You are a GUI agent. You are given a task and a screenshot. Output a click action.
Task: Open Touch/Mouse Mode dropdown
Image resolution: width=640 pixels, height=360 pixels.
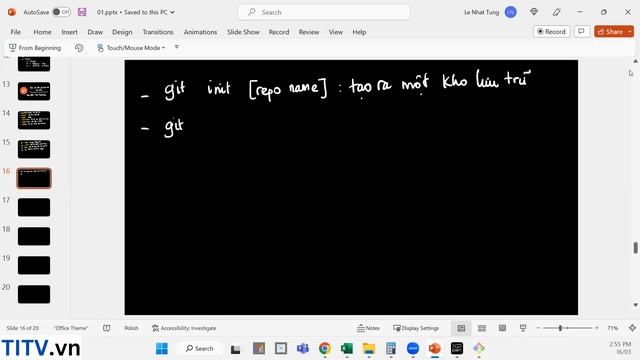click(131, 48)
